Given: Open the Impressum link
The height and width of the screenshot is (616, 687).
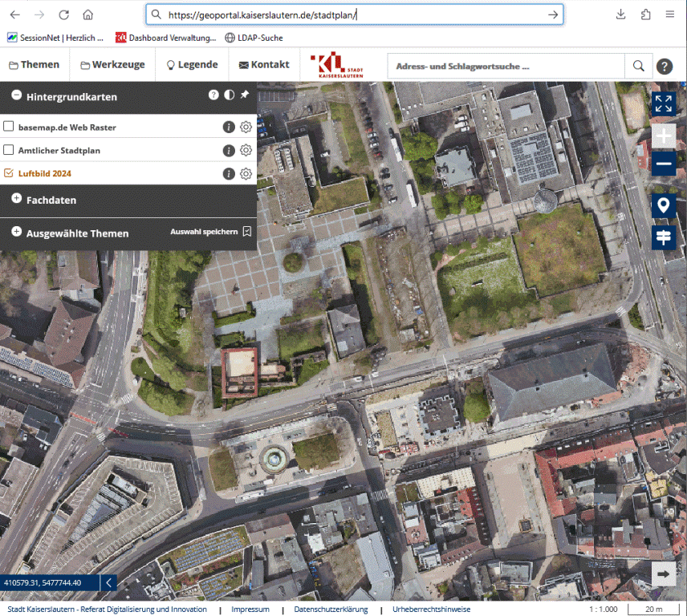Looking at the screenshot, I should click(250, 610).
